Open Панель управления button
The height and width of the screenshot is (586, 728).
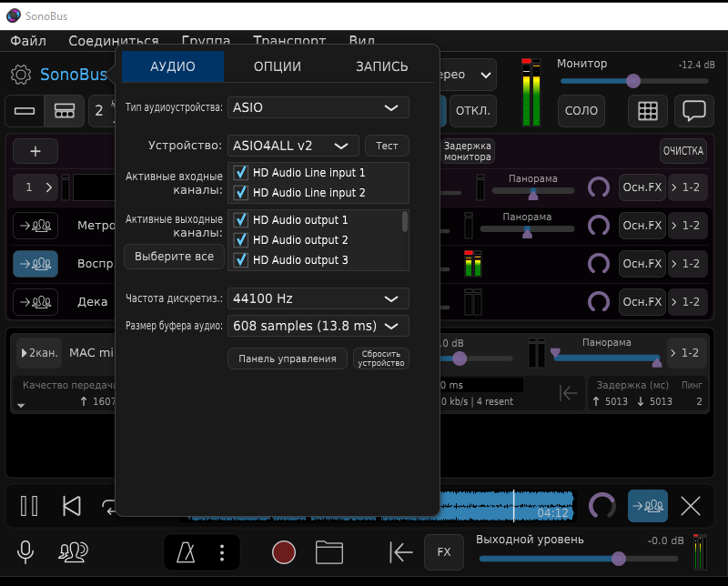[288, 359]
